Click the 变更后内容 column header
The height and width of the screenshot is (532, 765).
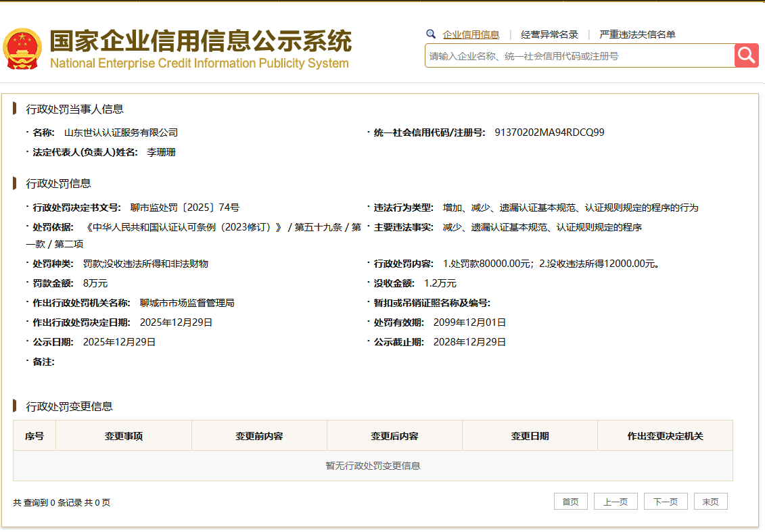[x=395, y=436]
